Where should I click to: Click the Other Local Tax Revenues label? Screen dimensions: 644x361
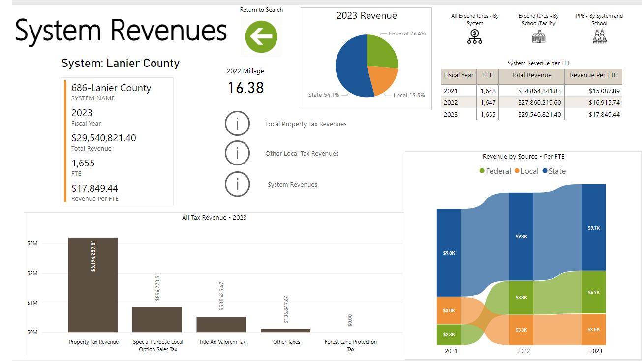pos(302,154)
